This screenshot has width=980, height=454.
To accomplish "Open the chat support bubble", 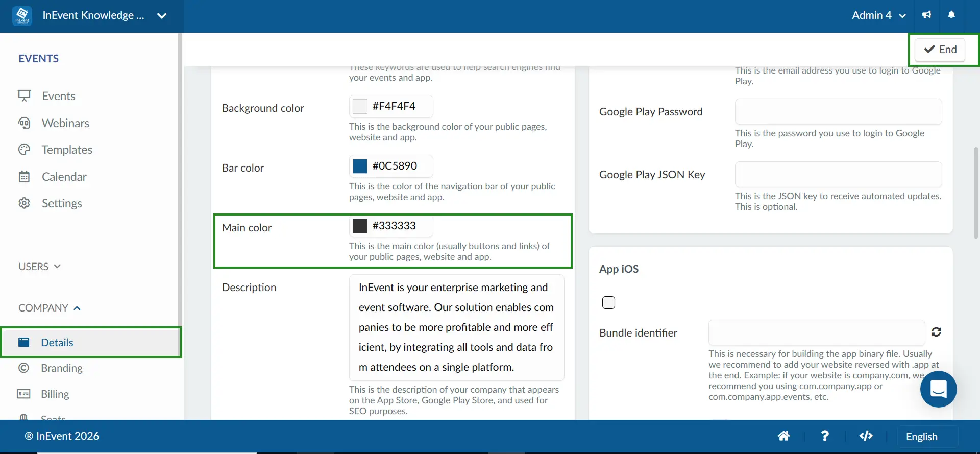I will tap(938, 389).
